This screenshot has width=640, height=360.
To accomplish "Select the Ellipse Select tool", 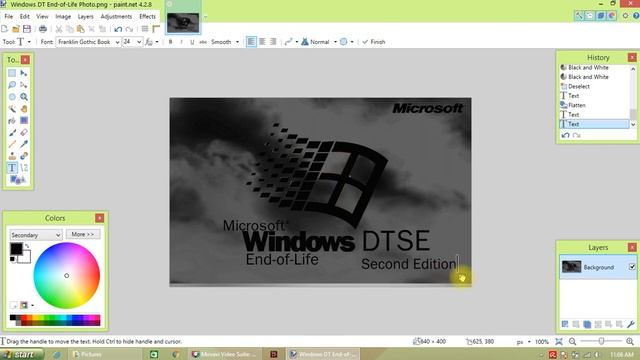I will tap(12, 97).
